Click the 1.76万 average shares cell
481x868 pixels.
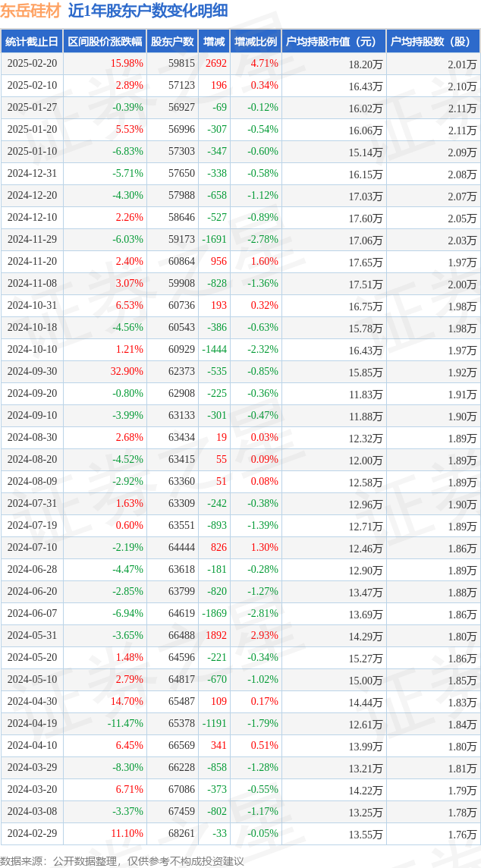click(462, 835)
